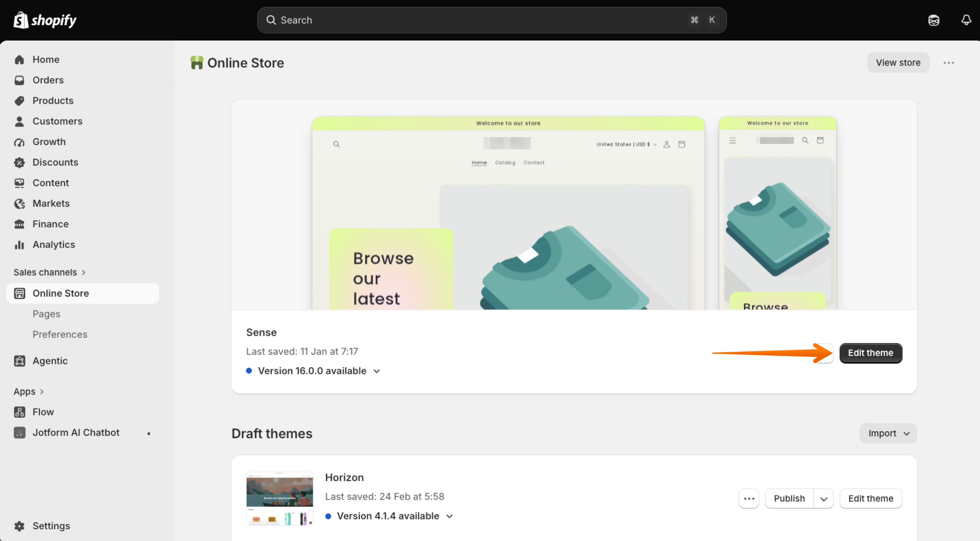This screenshot has height=541, width=980.
Task: Click Edit theme for Horizon
Action: pos(871,499)
